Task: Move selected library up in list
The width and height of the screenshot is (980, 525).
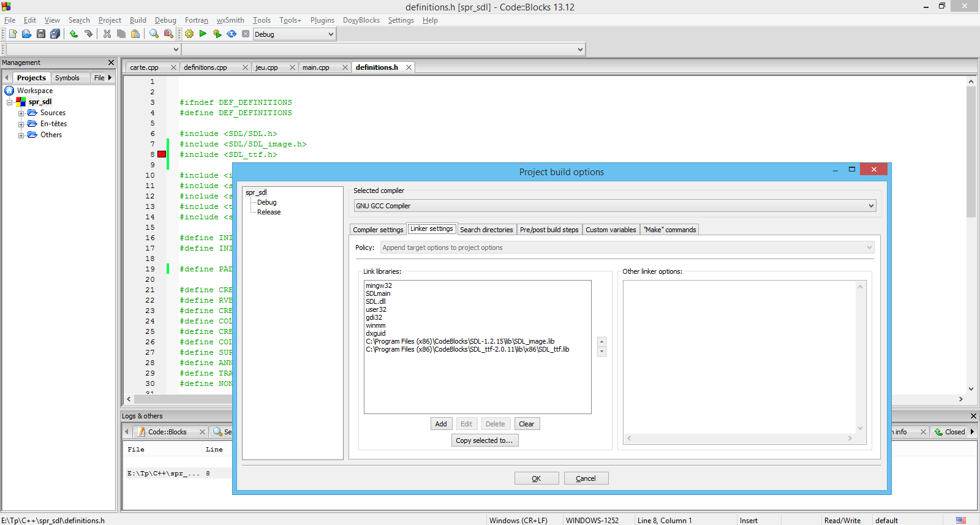Action: (601, 342)
